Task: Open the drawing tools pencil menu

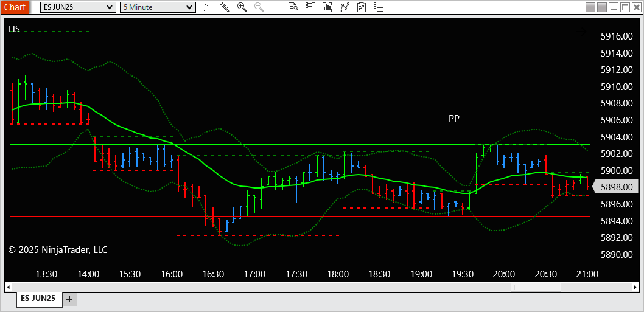Action: [x=225, y=7]
